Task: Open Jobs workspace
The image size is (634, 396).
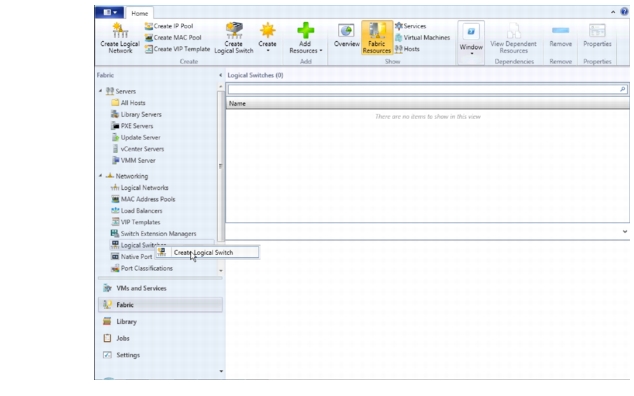Action: click(160, 338)
